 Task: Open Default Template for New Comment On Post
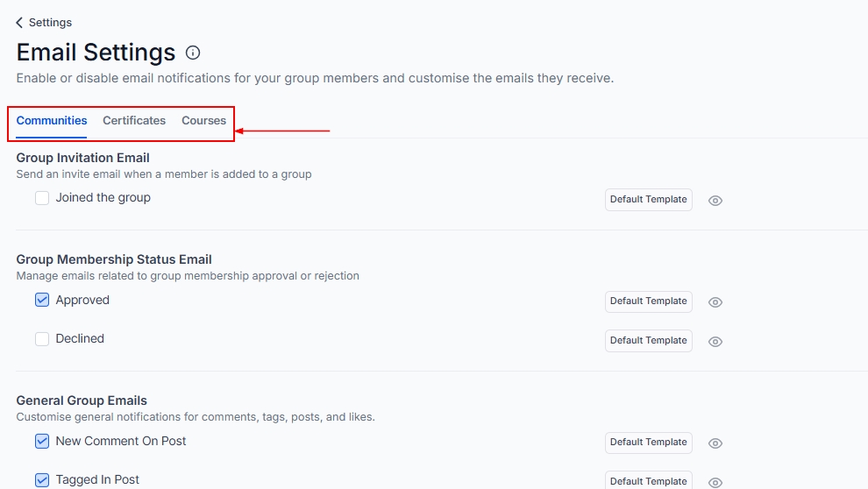(648, 443)
